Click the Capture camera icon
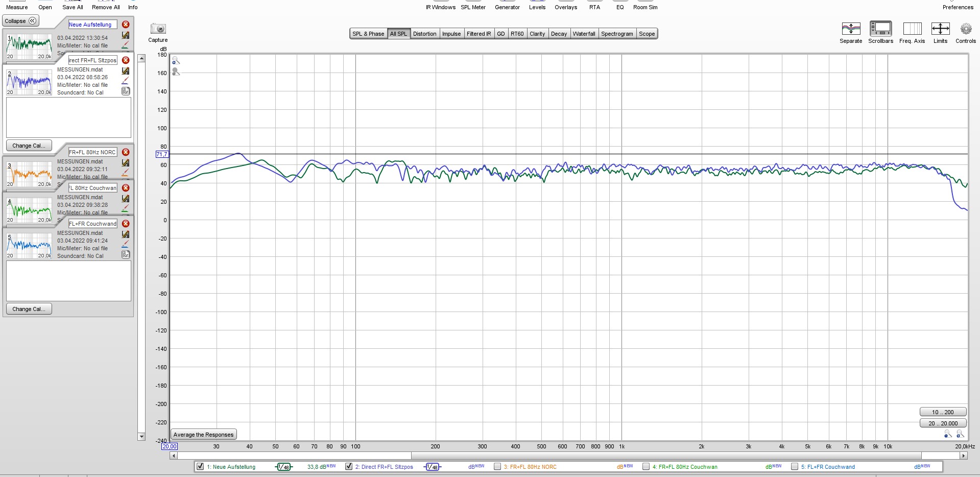 click(x=158, y=29)
